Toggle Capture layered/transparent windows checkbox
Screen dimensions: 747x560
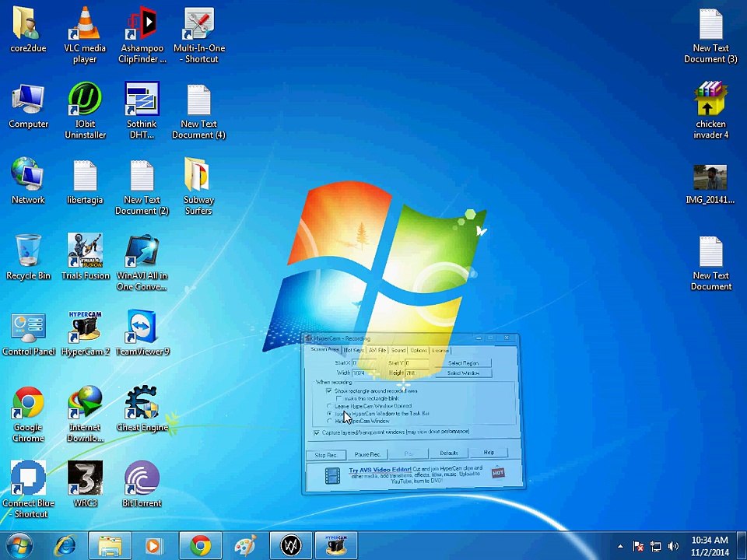[317, 433]
